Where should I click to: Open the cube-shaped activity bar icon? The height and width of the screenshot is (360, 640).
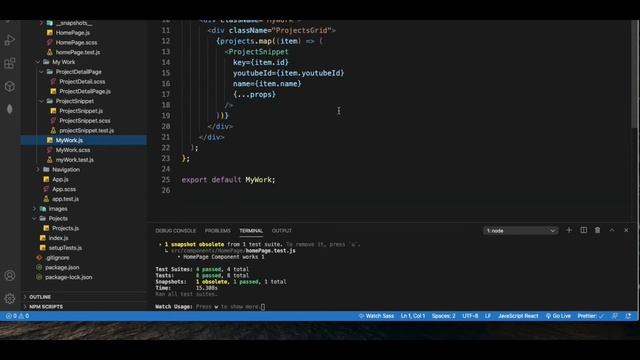(x=10, y=86)
